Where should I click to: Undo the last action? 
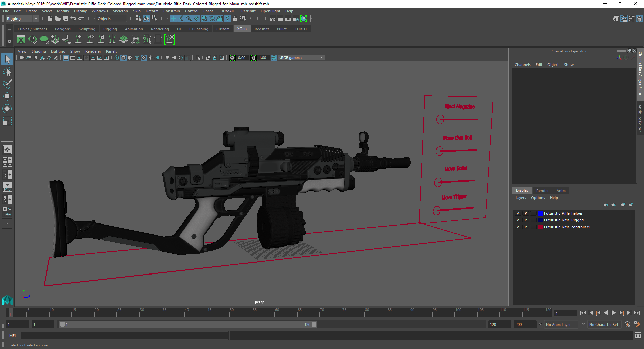click(73, 19)
